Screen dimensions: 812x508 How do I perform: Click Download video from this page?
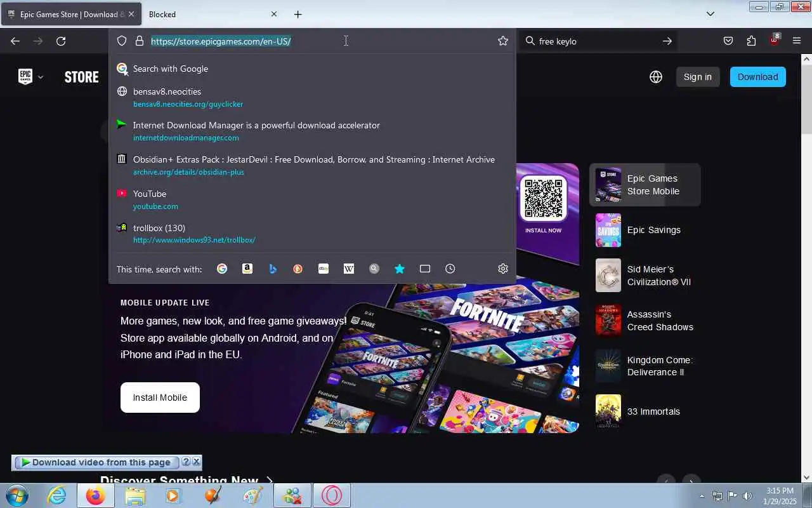click(x=96, y=462)
